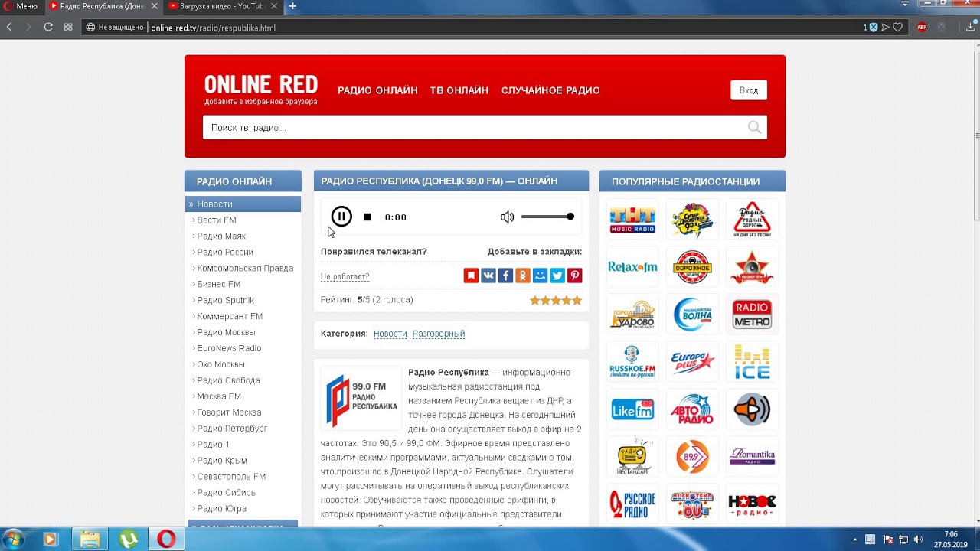The image size is (980, 551).
Task: Open Moskovskaya Volna station
Action: tap(692, 315)
